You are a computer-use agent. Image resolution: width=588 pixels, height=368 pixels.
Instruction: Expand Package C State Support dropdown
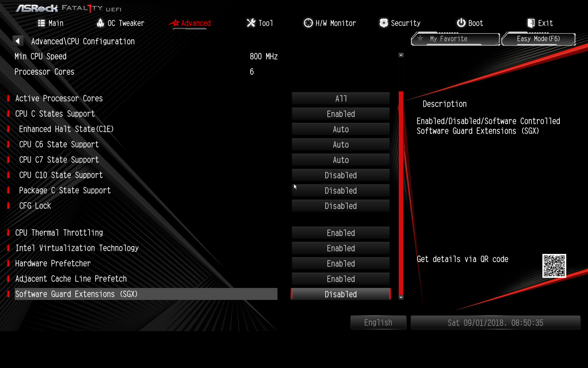pyautogui.click(x=341, y=190)
